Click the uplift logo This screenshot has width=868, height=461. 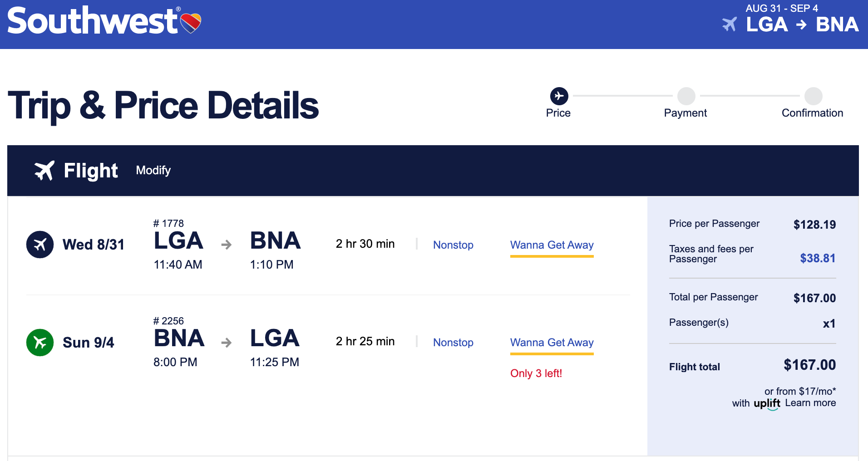(x=767, y=403)
